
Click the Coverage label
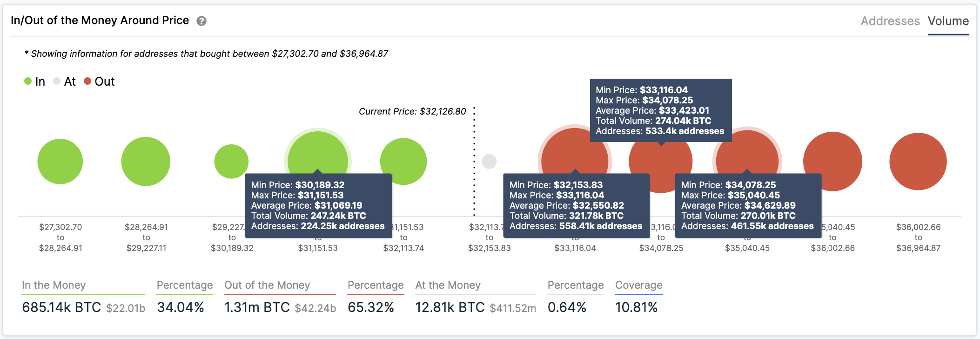[639, 285]
